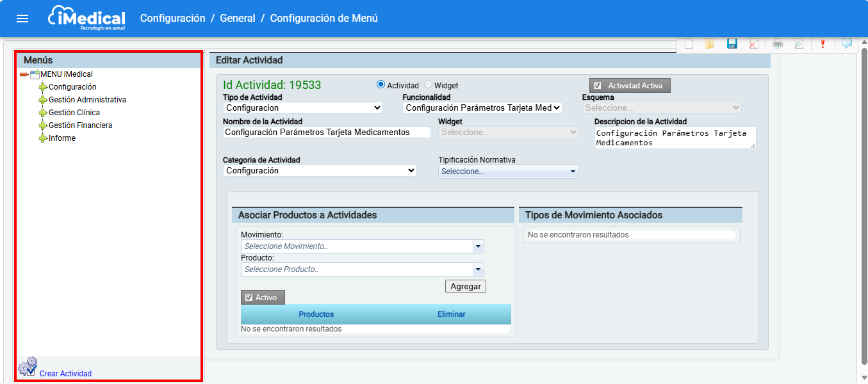Click the blue floppy disk save icon
This screenshot has height=384, width=868.
(732, 44)
